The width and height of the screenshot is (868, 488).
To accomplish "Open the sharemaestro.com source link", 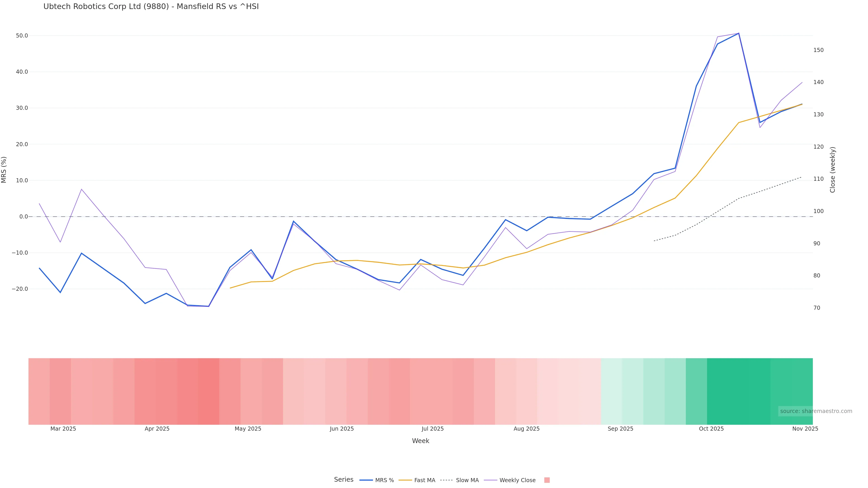I will point(816,411).
